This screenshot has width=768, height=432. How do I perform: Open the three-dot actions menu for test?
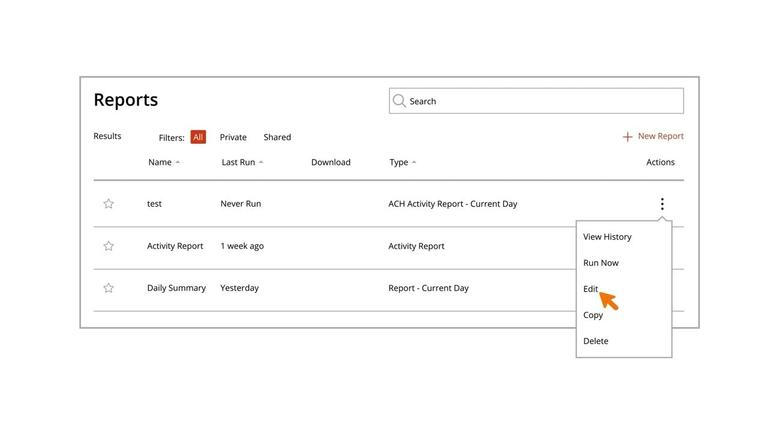tap(662, 204)
